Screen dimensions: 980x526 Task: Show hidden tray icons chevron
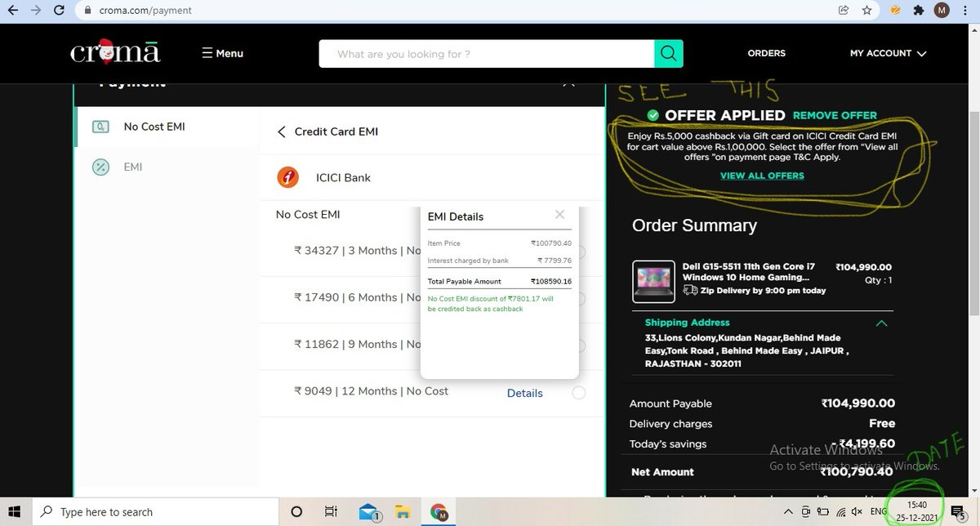(x=789, y=511)
